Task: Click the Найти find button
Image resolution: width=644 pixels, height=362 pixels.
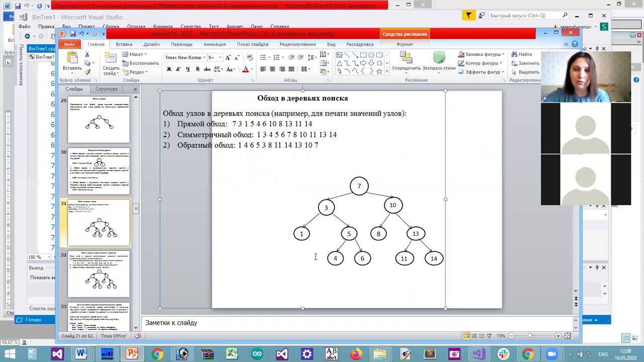Action: click(522, 54)
